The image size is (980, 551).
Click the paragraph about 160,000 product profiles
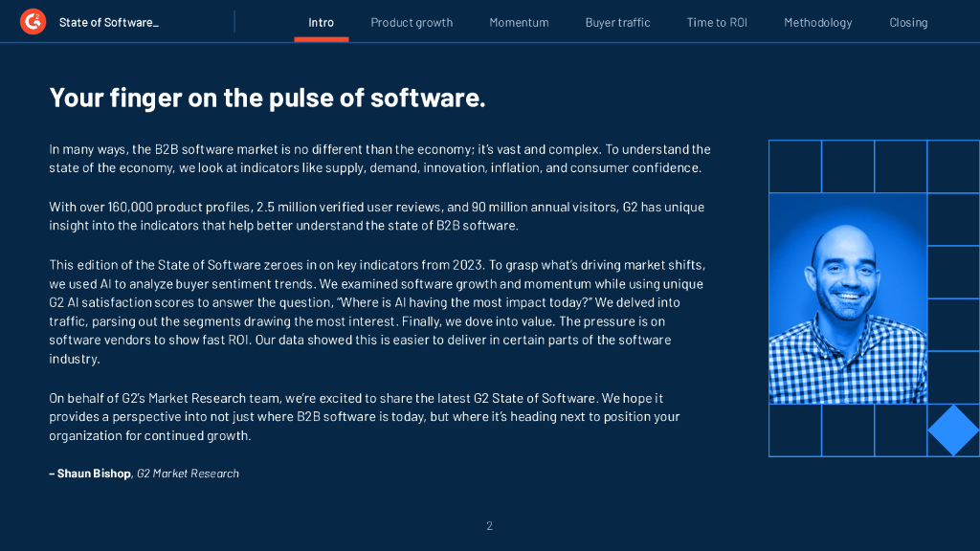pos(377,216)
